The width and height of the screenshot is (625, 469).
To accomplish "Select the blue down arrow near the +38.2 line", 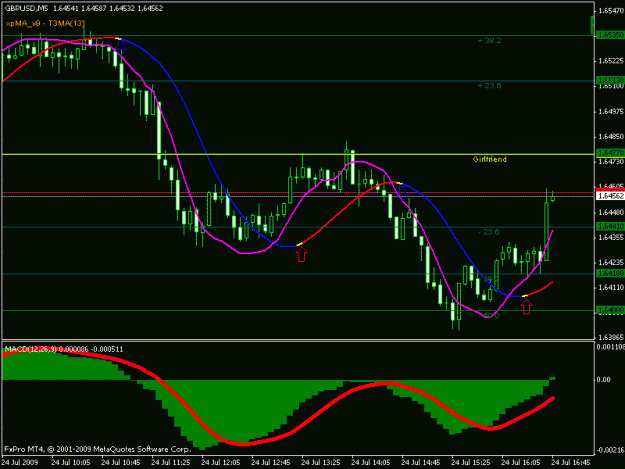I will (x=122, y=47).
